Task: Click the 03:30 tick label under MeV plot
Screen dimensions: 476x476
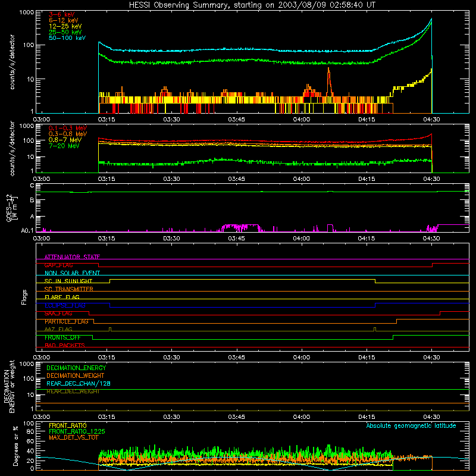Action: coord(171,179)
